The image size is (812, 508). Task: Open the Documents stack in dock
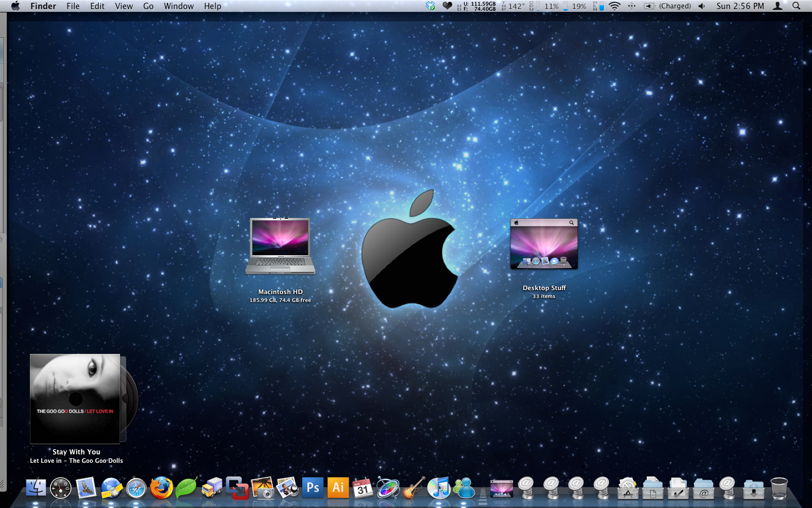pos(653,488)
